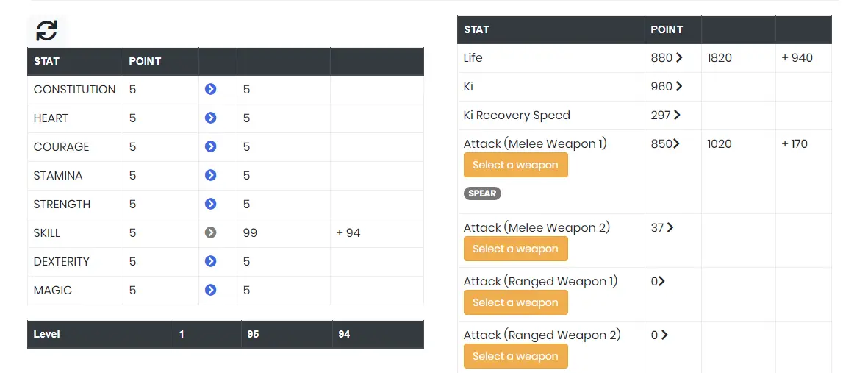Image resolution: width=868 pixels, height=373 pixels.
Task: Increase MAGIC using its arrow icon
Action: coord(210,290)
